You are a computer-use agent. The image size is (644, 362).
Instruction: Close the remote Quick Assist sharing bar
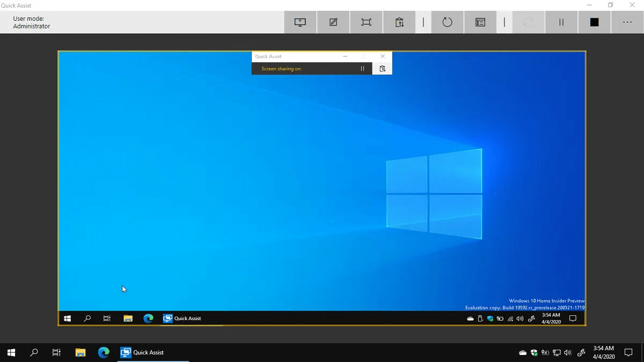[x=383, y=56]
